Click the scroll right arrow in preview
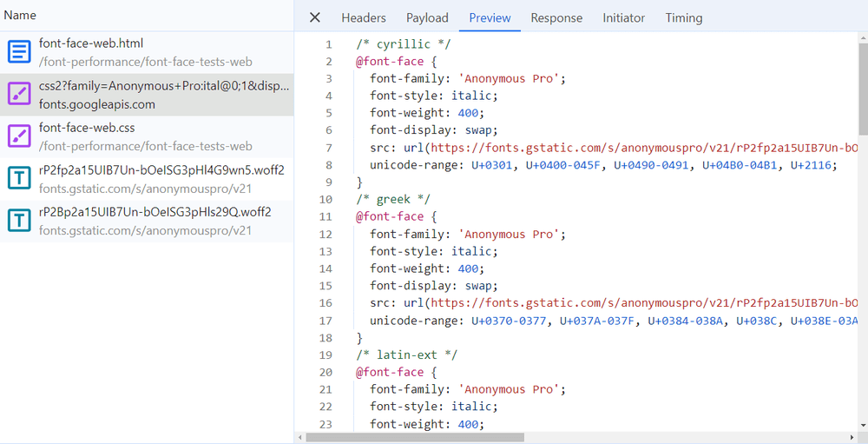 click(853, 438)
